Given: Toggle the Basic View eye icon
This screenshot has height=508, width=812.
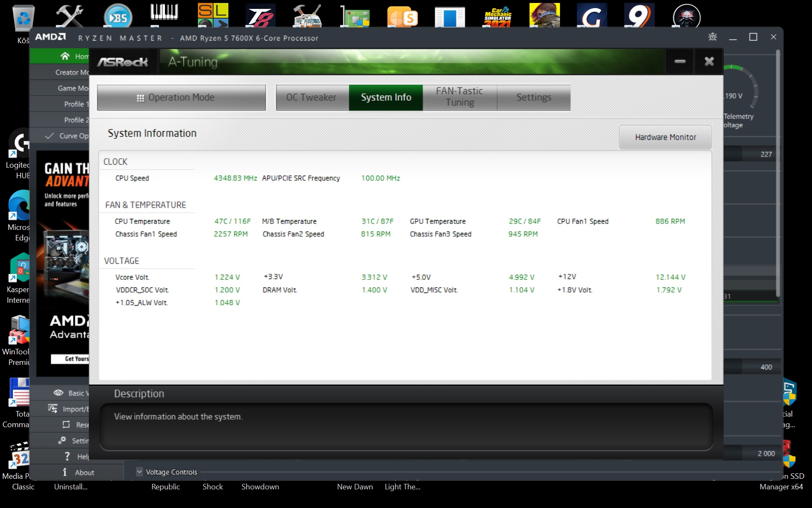Looking at the screenshot, I should point(58,393).
